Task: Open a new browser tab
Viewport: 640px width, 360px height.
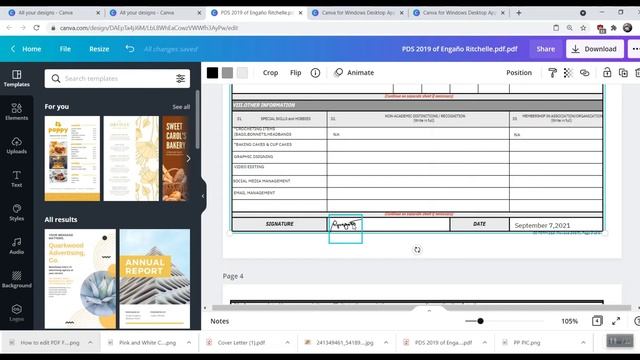Action: pyautogui.click(x=519, y=13)
